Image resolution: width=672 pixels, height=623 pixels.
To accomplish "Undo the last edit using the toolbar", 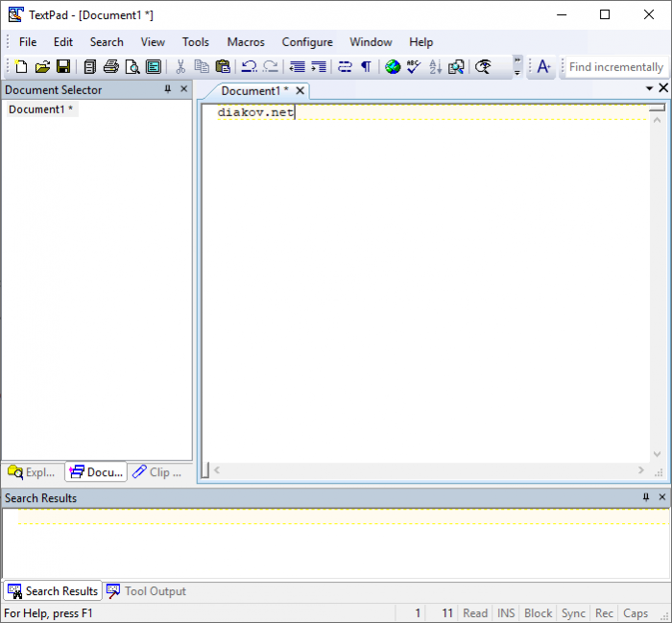I will click(249, 67).
